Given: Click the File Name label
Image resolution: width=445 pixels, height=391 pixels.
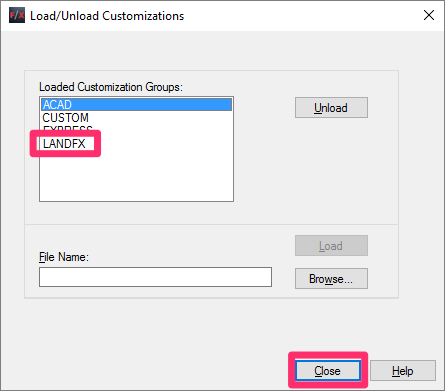Looking at the screenshot, I should (x=64, y=257).
